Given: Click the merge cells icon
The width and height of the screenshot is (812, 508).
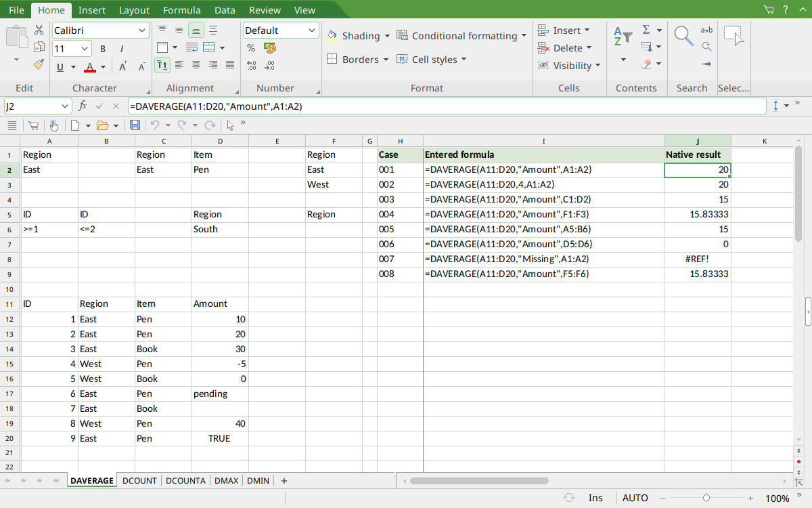Looking at the screenshot, I should [209, 47].
